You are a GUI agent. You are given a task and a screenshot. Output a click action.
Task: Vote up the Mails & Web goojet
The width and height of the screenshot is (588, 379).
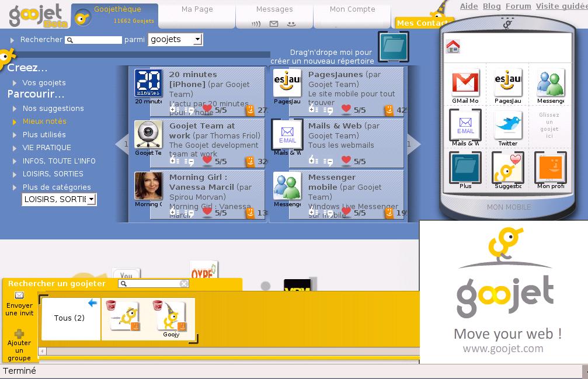pos(314,161)
